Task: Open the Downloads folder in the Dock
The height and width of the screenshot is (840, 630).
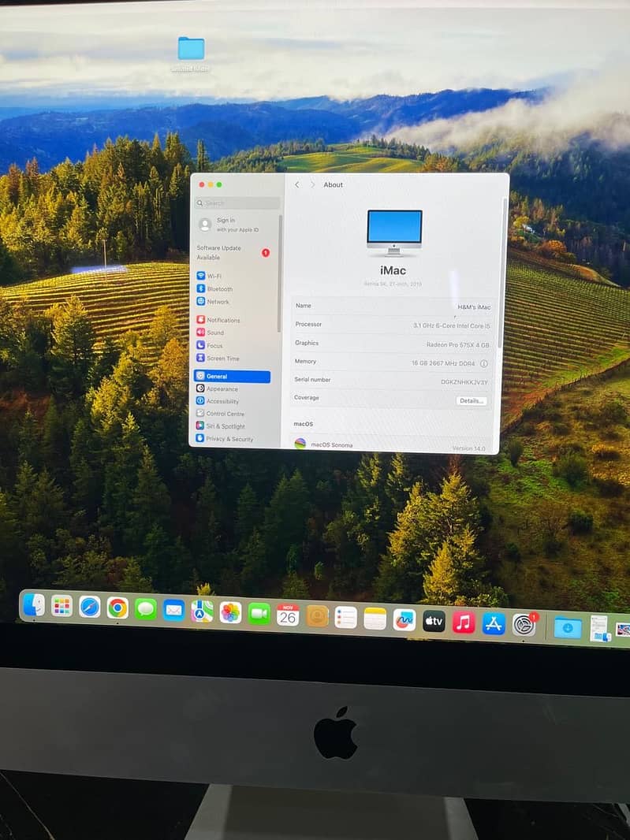Action: 567,627
